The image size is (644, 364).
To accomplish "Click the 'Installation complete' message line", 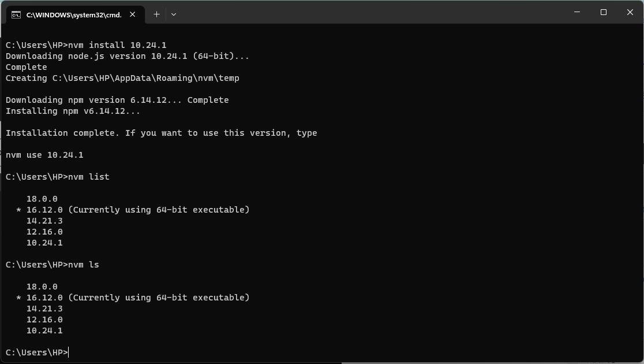I will tap(161, 133).
